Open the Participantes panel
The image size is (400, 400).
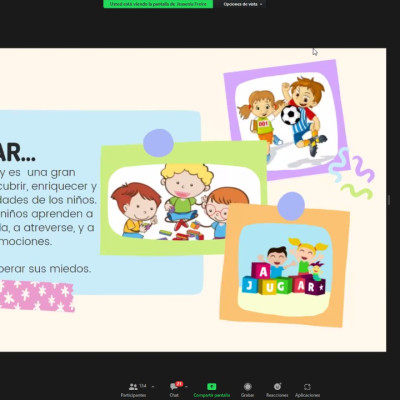click(134, 390)
